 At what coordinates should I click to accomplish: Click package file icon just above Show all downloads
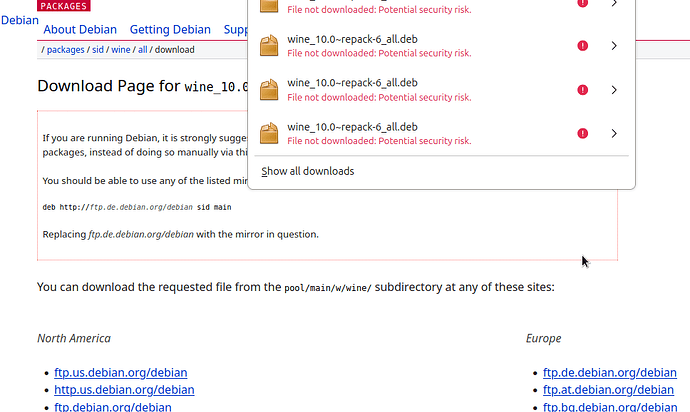pos(269,133)
